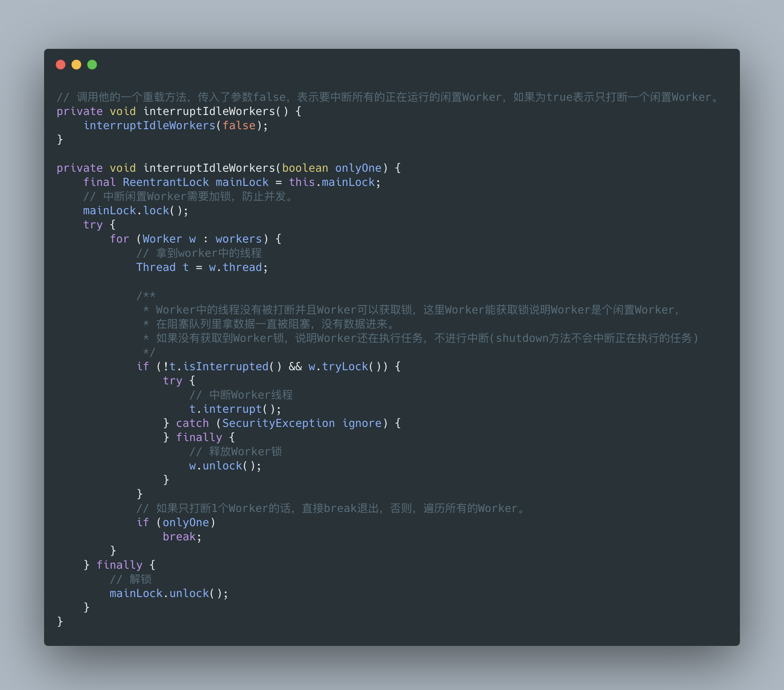The image size is (784, 690).
Task: Click the orange 'false' argument in the code
Action: (239, 126)
